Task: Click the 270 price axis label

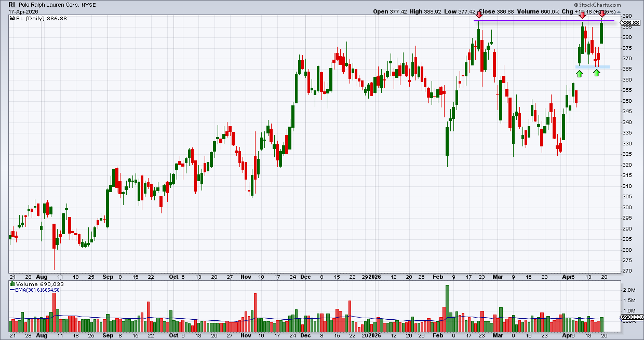Action: [x=627, y=271]
